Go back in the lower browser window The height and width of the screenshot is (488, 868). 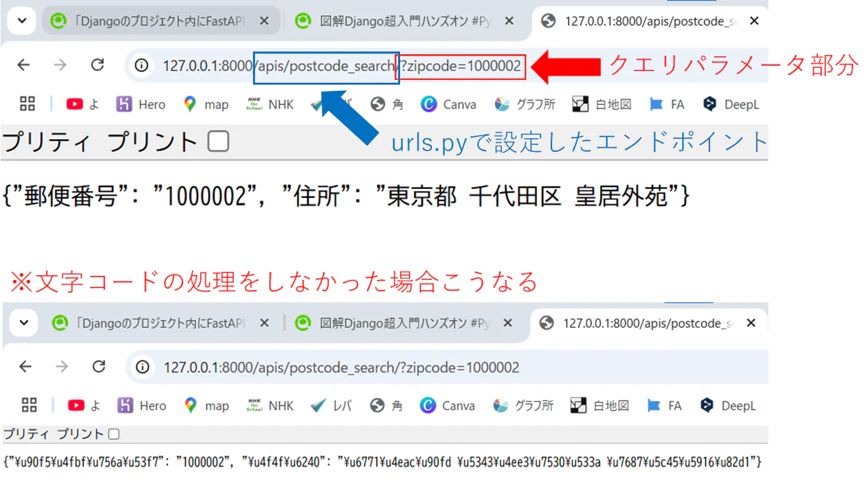[x=25, y=367]
